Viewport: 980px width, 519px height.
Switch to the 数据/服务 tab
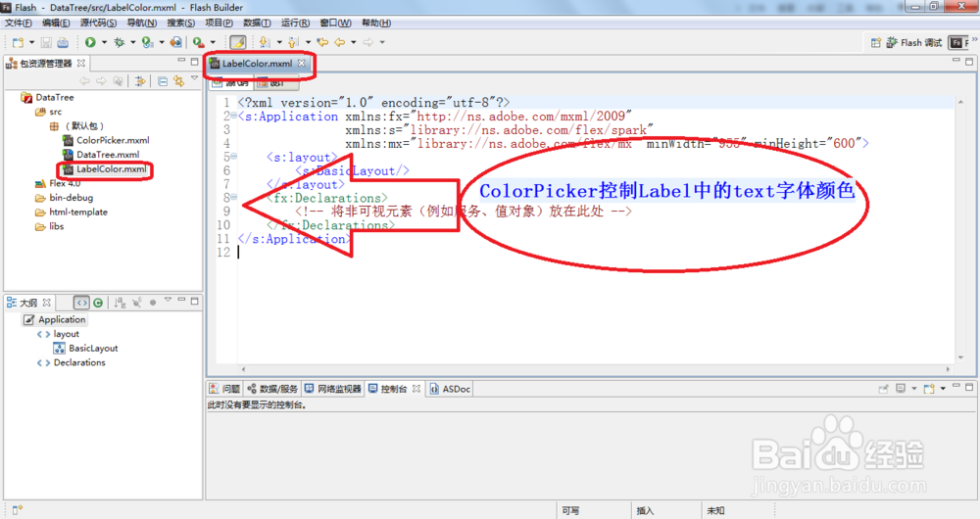[x=272, y=389]
